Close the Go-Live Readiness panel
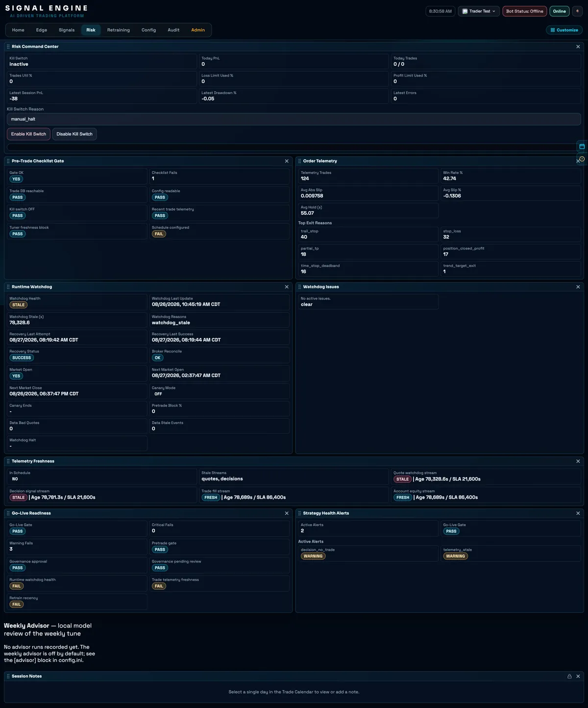Image resolution: width=588 pixels, height=708 pixels. [287, 513]
